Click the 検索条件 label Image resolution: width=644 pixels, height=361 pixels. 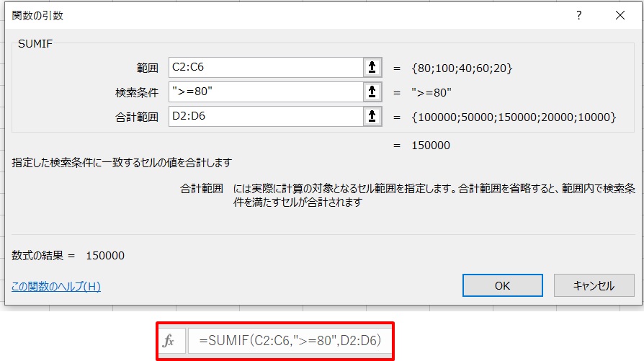coord(137,93)
